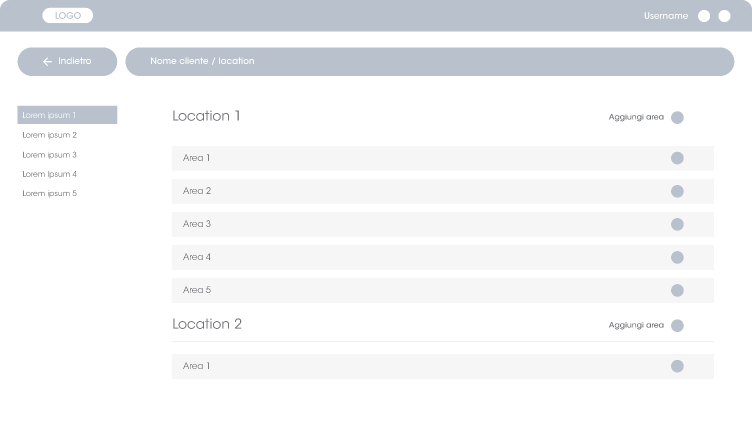Viewport: 752px width, 422px height.
Task: Click the circle icon beside Location 1 Aggiungi area
Action: point(677,117)
